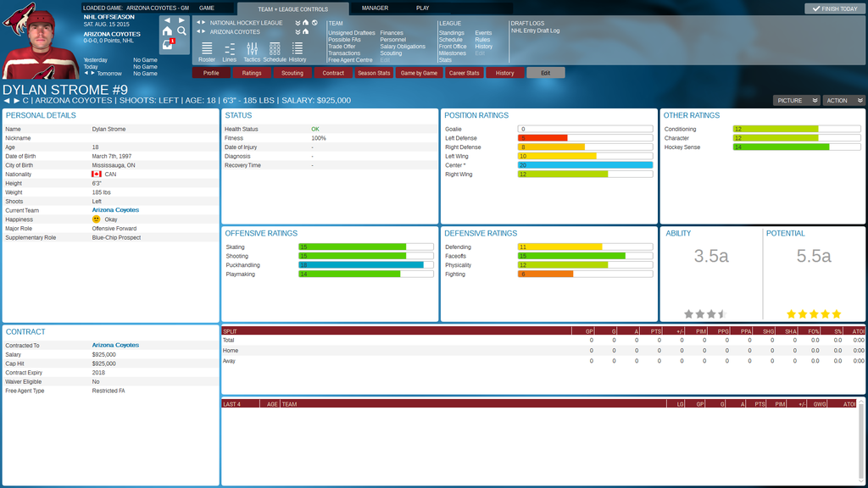Viewport: 868px width, 488px height.
Task: Switch to the Season Stats tab
Action: [x=374, y=73]
